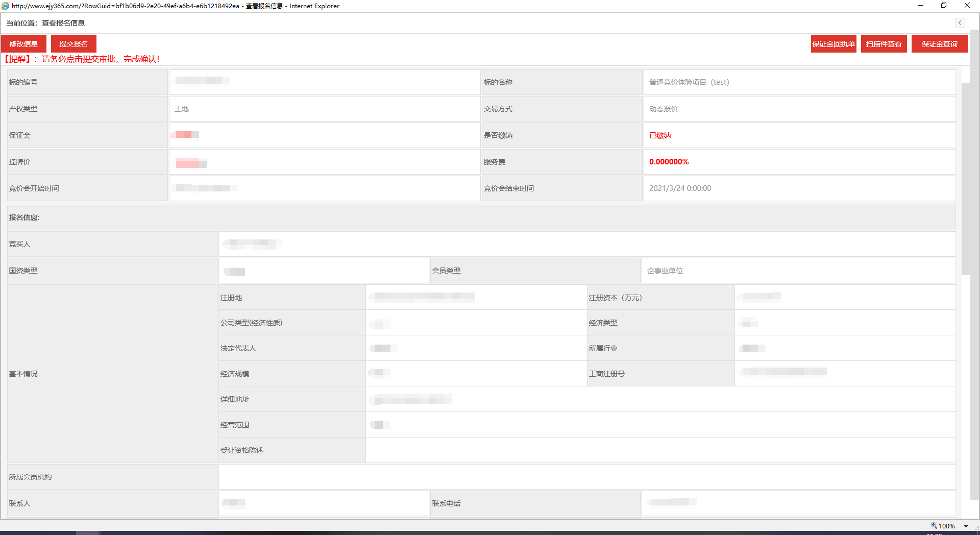
Task: Click the Internet Explorer title bar icon
Action: tap(5, 6)
